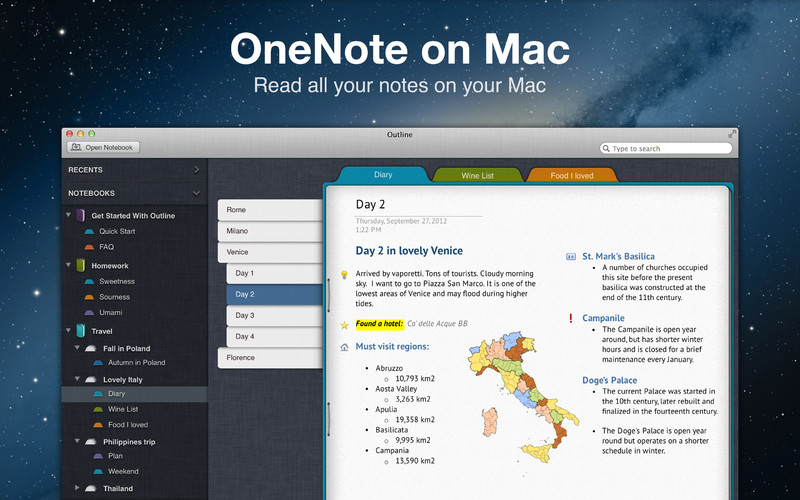
Task: Click the orange Food I loved sidebar icon
Action: tap(98, 425)
